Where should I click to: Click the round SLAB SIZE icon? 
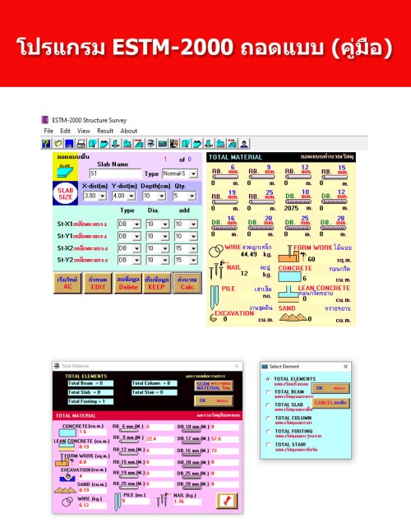65,194
